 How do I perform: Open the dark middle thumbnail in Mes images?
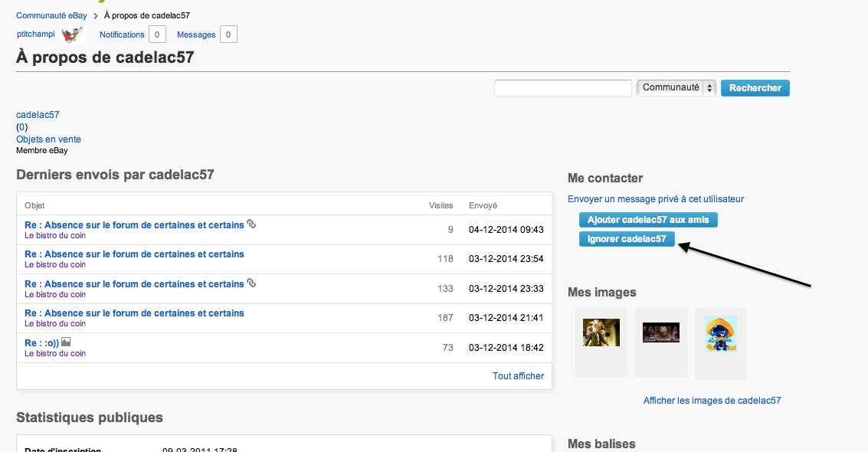coord(661,332)
